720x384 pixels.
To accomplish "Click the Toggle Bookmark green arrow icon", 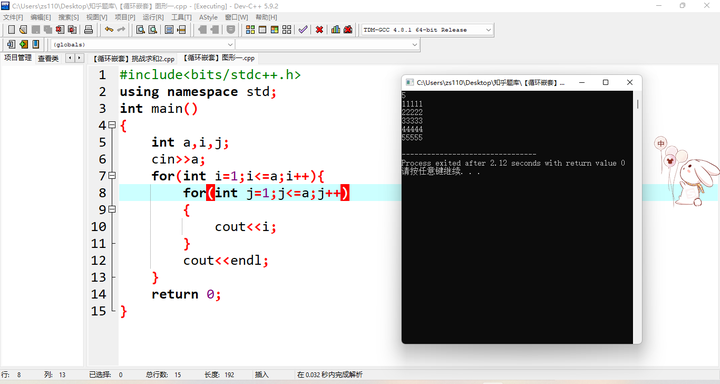I will (x=23, y=44).
